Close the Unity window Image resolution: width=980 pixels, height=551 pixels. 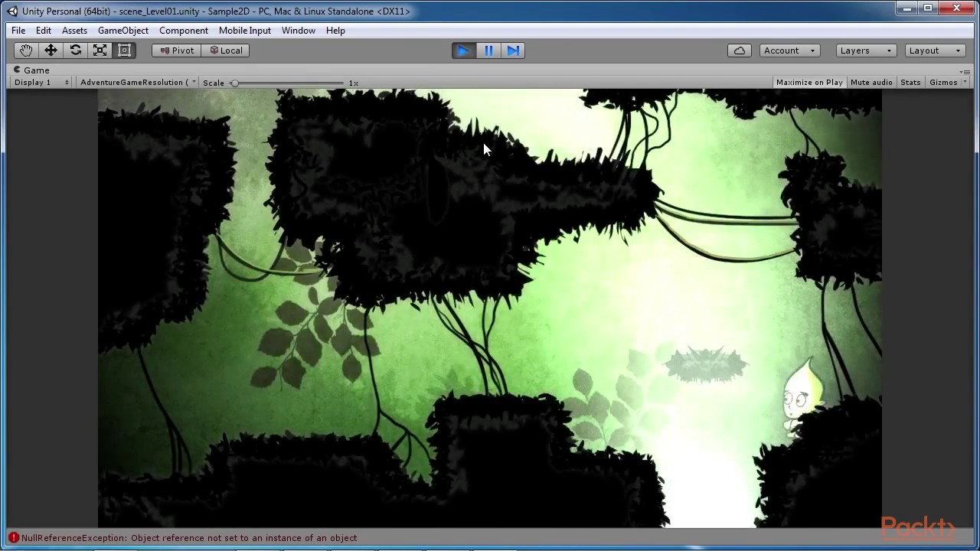click(x=956, y=8)
